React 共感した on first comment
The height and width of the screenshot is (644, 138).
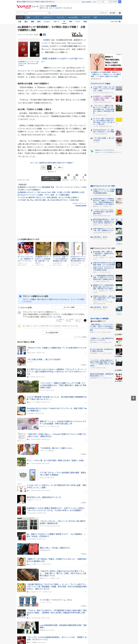pos(60,320)
